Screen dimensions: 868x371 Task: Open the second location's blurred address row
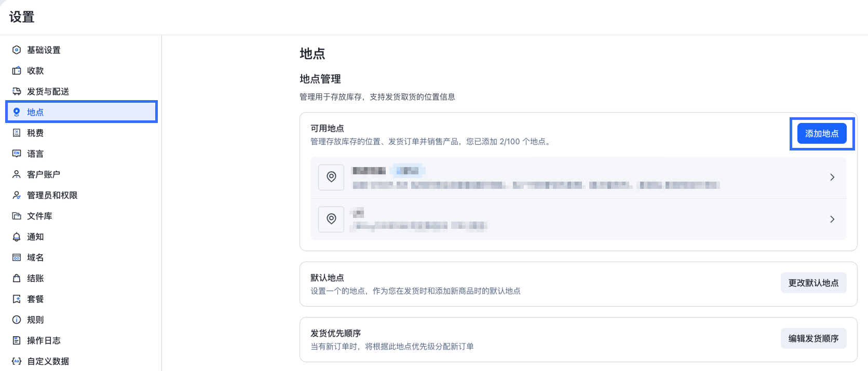[x=578, y=219]
